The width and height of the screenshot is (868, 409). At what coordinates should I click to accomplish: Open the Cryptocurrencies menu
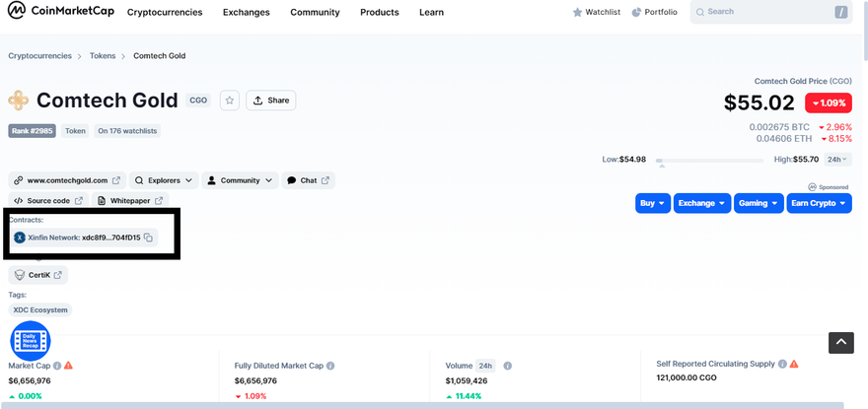(x=165, y=12)
